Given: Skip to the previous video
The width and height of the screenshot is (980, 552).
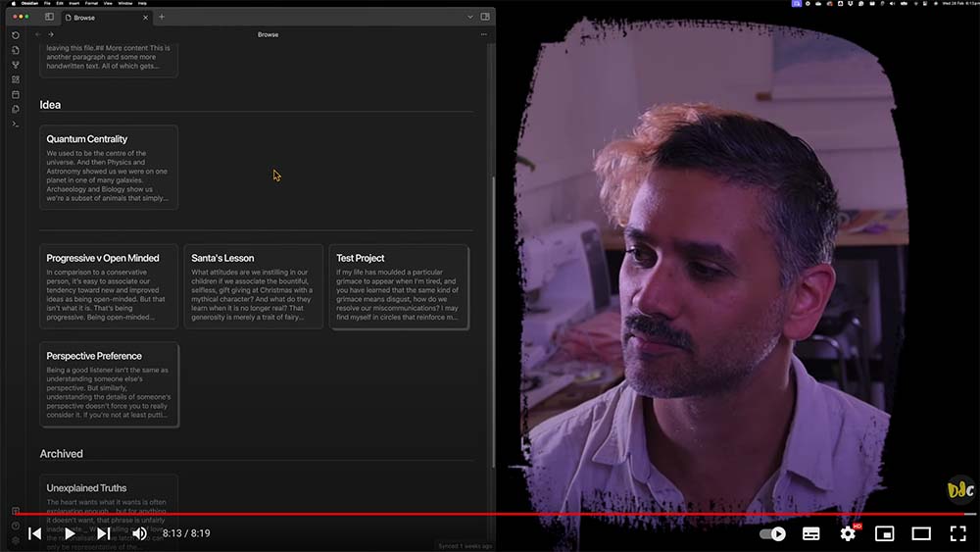Looking at the screenshot, I should point(35,533).
